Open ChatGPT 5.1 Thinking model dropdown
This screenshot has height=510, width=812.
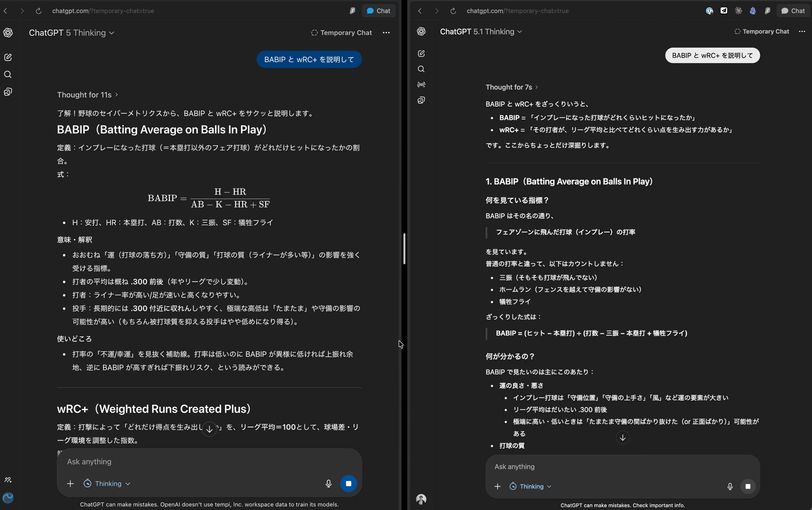pos(481,31)
